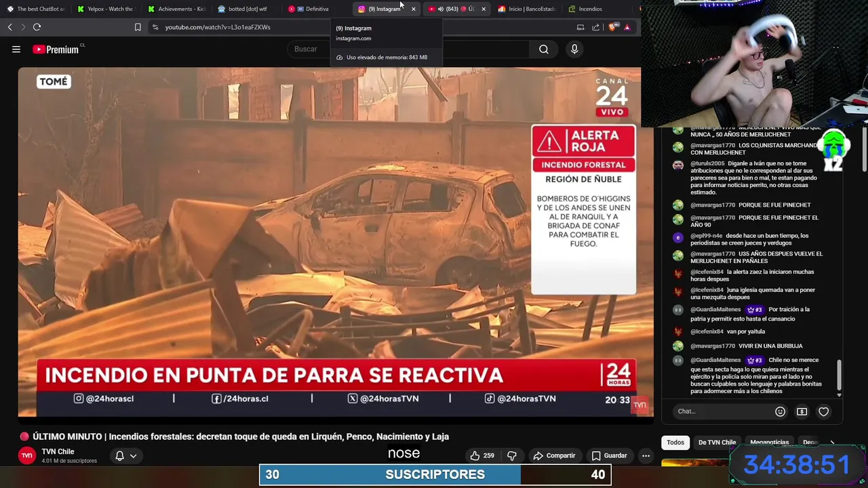The image size is (868, 488).
Task: Reload the page with the refresh icon
Action: (x=37, y=27)
